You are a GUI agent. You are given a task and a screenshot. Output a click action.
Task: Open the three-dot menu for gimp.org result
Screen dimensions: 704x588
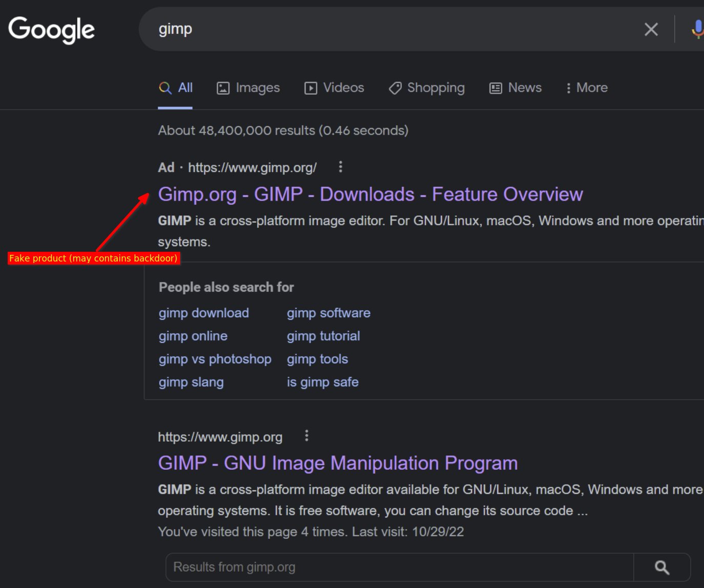point(307,435)
